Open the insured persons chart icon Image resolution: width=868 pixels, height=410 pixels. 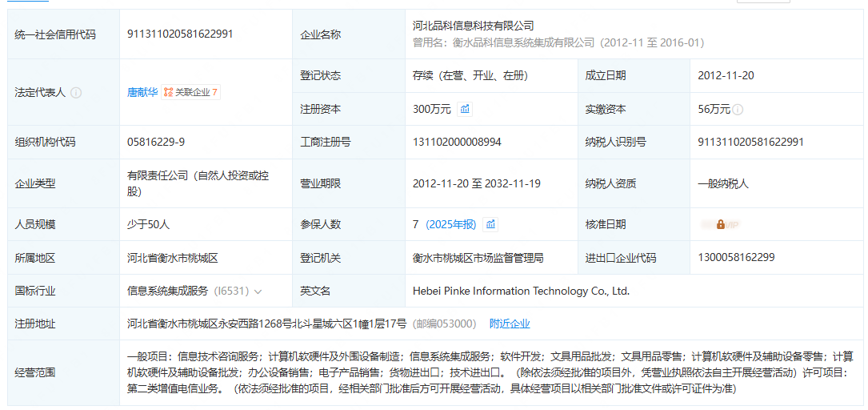point(490,224)
